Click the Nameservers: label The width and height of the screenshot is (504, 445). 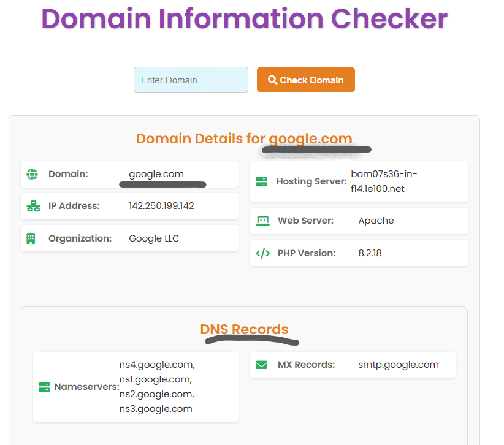(87, 387)
